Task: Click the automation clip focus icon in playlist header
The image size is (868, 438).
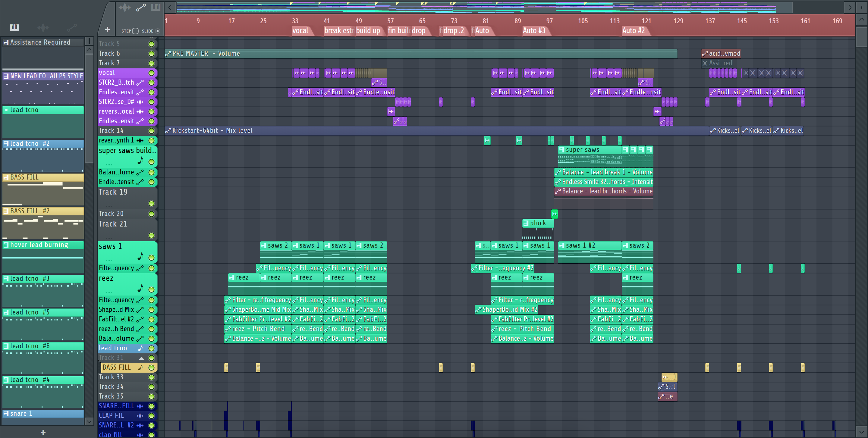Action: coord(141,7)
